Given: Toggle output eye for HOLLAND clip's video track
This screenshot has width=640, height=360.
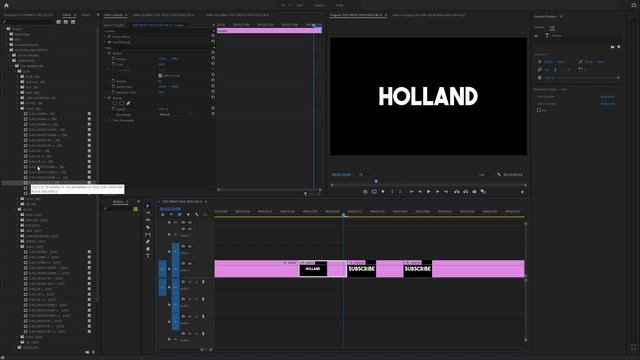Looking at the screenshot, I should 189,264.
